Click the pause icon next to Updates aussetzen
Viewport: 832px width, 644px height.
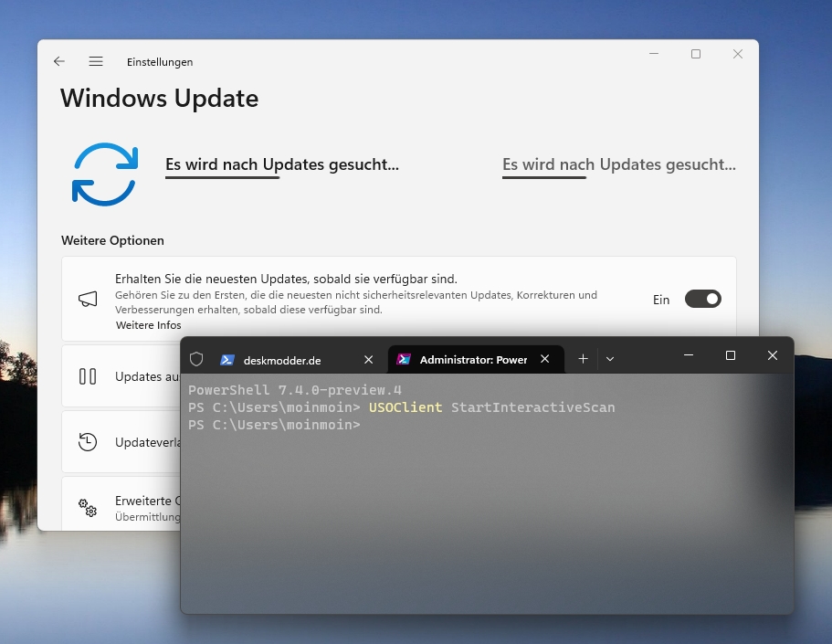tap(88, 376)
